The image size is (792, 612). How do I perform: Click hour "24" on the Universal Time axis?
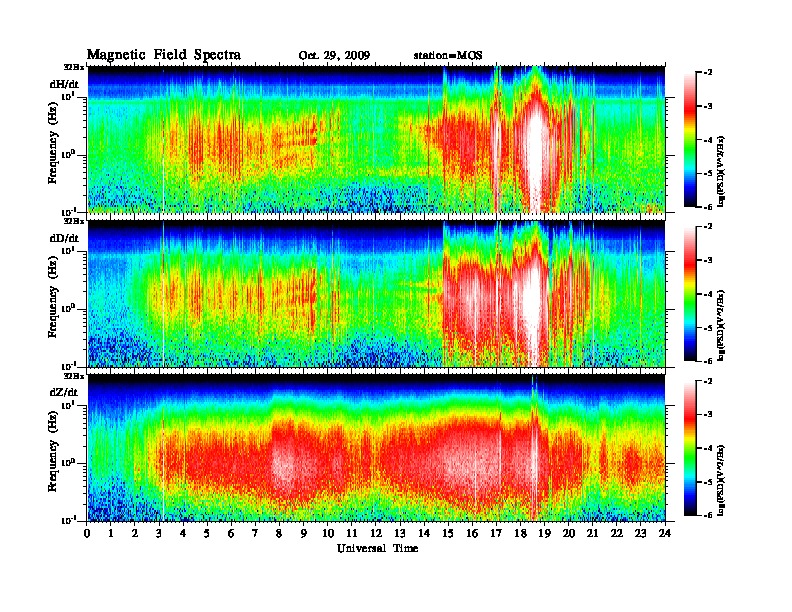[665, 534]
